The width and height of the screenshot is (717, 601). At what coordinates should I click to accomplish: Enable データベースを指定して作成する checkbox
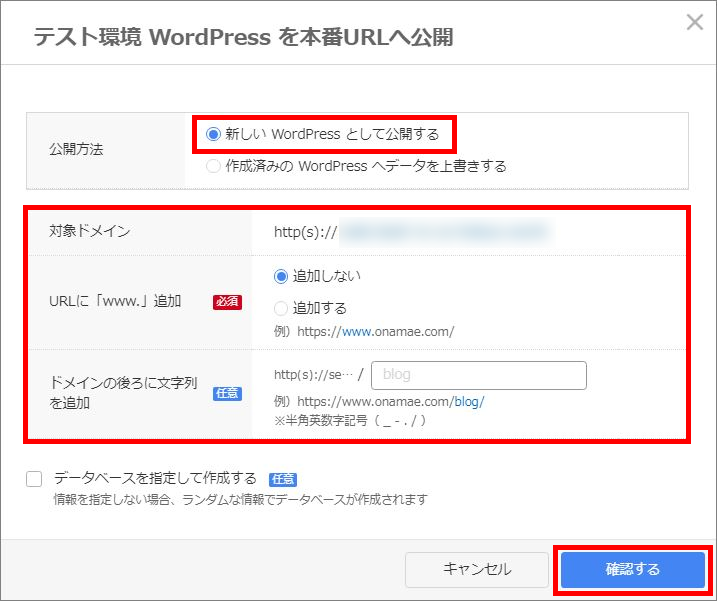pyautogui.click(x=34, y=479)
